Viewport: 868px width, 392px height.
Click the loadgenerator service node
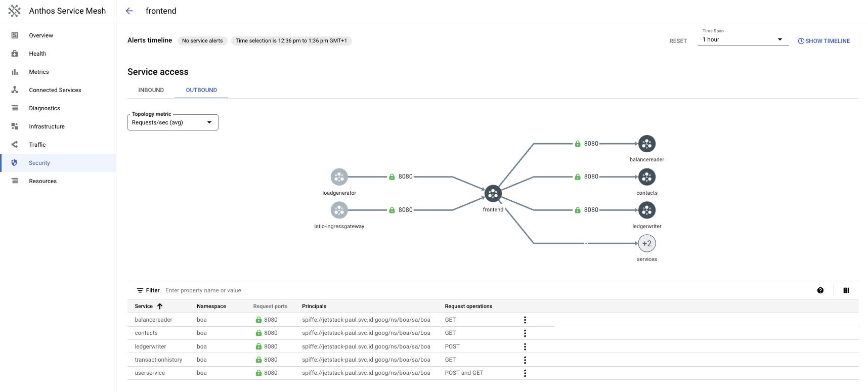click(x=339, y=177)
